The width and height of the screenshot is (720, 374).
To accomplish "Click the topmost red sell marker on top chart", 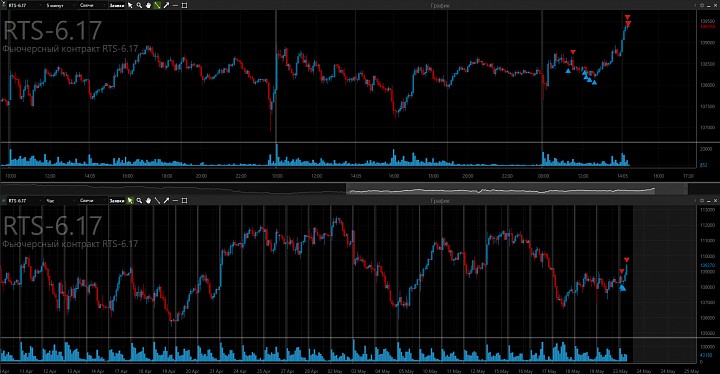I will (x=627, y=17).
